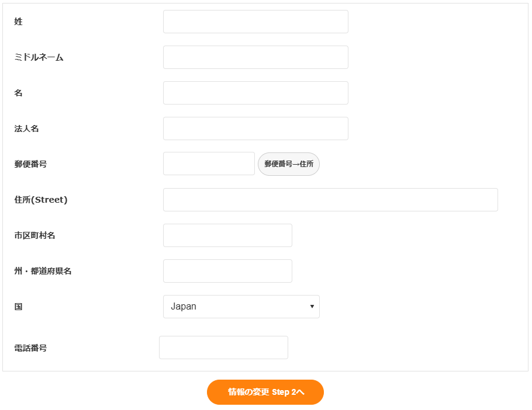Open the 国 country dropdown showing Japan
The height and width of the screenshot is (410, 532).
pyautogui.click(x=241, y=307)
